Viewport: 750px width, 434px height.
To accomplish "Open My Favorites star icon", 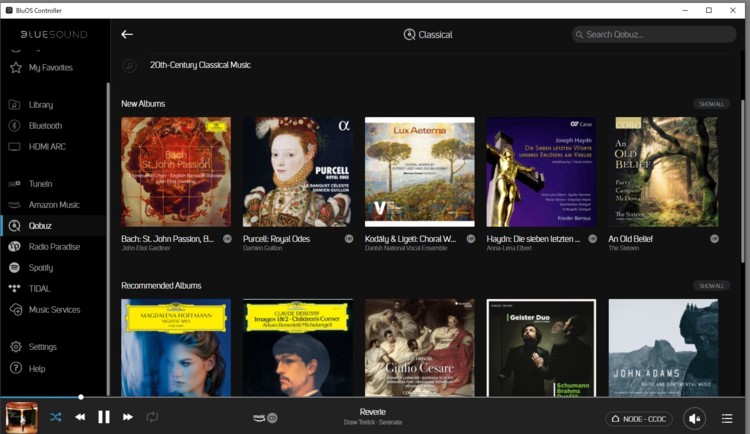I will coord(16,67).
